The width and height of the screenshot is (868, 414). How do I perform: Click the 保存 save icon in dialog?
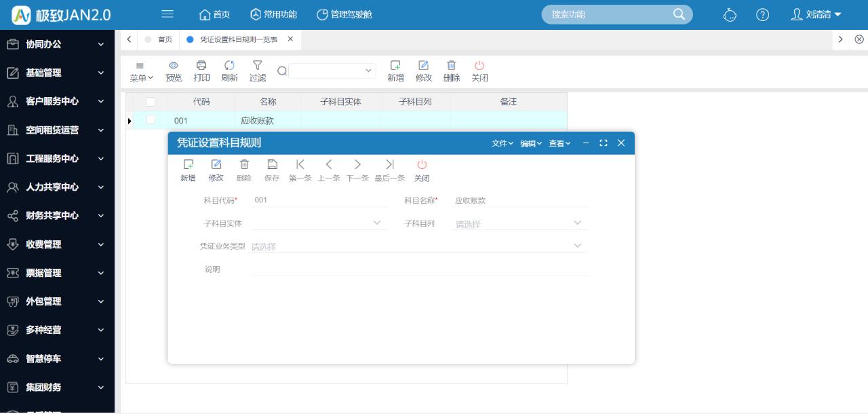[x=272, y=170]
